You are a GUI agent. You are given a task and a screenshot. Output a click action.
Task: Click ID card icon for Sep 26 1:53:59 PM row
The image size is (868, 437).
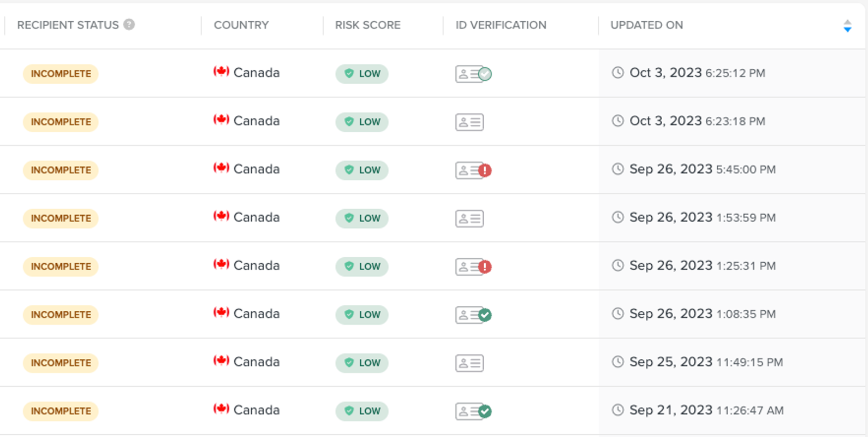pos(469,218)
